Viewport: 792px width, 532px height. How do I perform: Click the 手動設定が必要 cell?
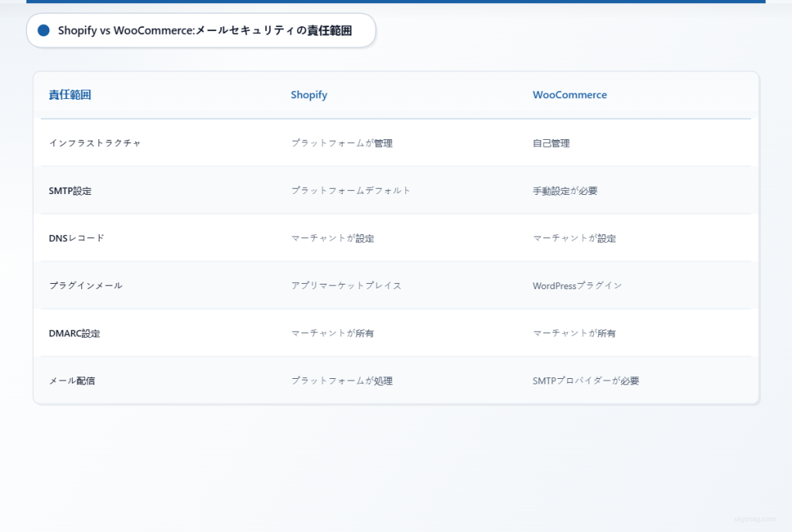pyautogui.click(x=565, y=191)
